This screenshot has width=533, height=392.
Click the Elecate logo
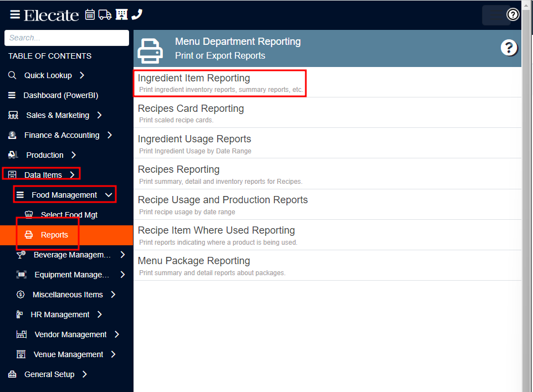[x=52, y=15]
